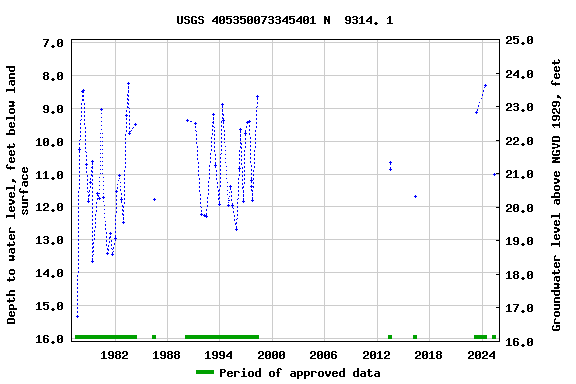Viewport: 576px width, 384px height.
Task: Click the single data point near 2016
Action: coord(415,197)
